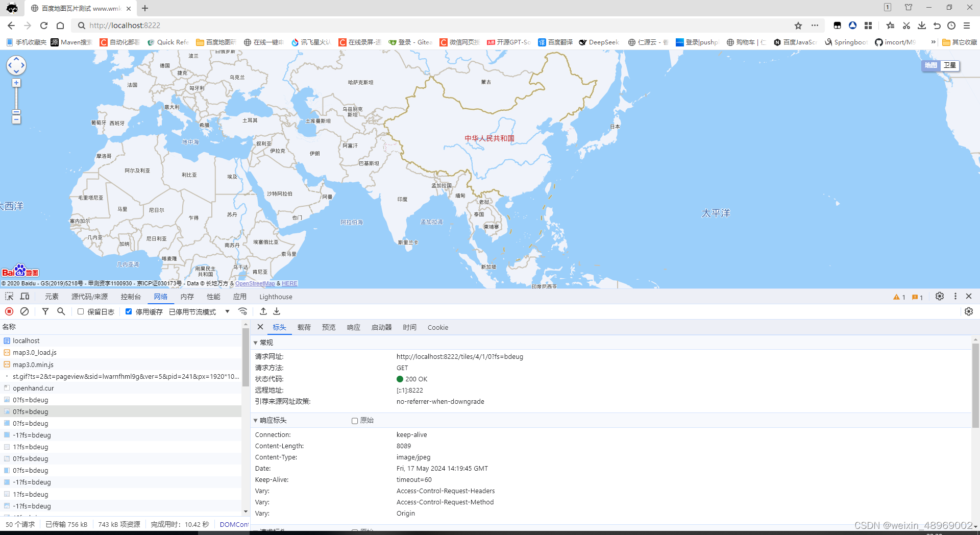Open the network search magnifier
This screenshot has width=980, height=535.
(61, 311)
